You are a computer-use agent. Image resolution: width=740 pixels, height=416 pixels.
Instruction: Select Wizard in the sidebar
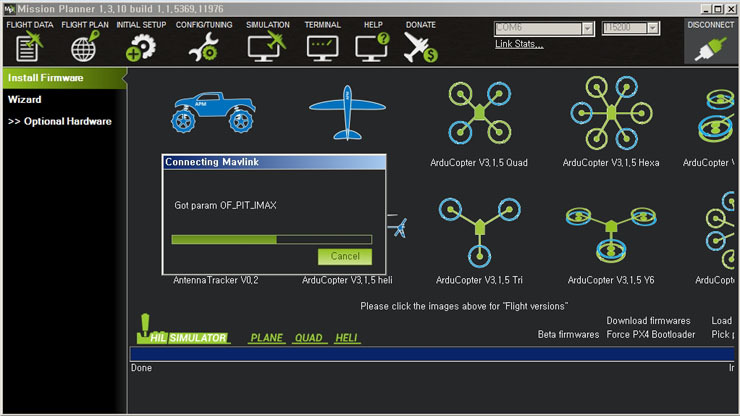click(25, 100)
